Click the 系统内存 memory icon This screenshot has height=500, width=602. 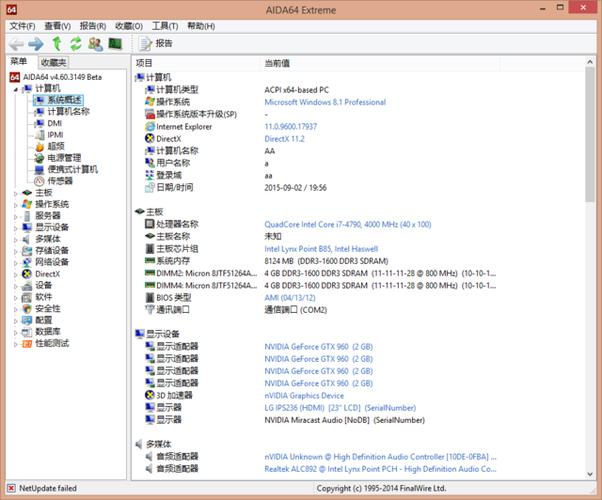click(150, 261)
